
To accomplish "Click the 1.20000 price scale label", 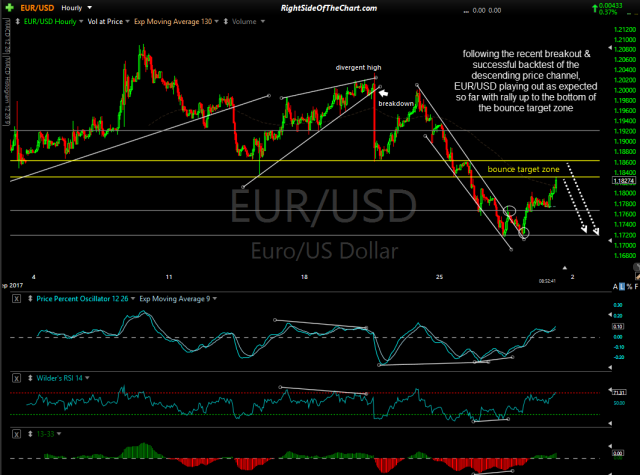I will [x=625, y=91].
